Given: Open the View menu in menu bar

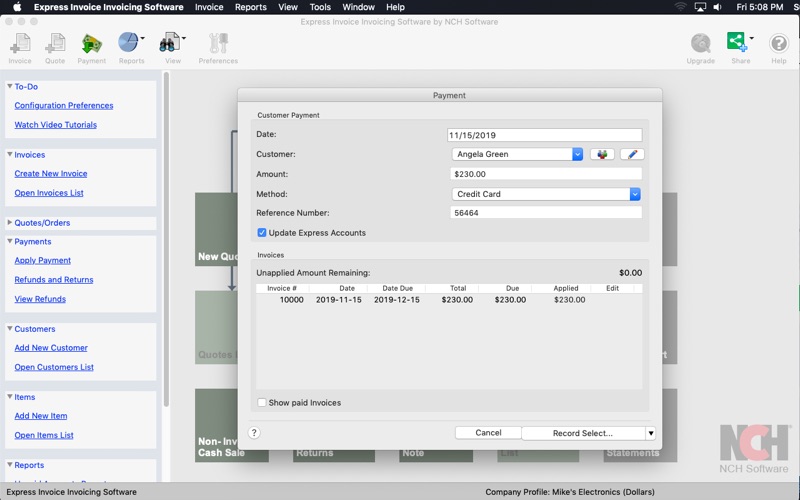Looking at the screenshot, I should [x=288, y=7].
